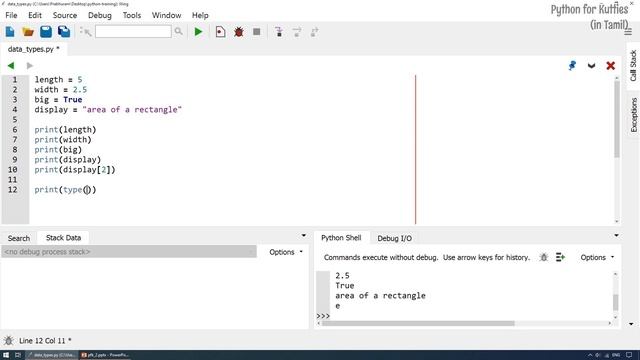The image size is (640, 360).
Task: Open the File menu
Action: click(11, 15)
